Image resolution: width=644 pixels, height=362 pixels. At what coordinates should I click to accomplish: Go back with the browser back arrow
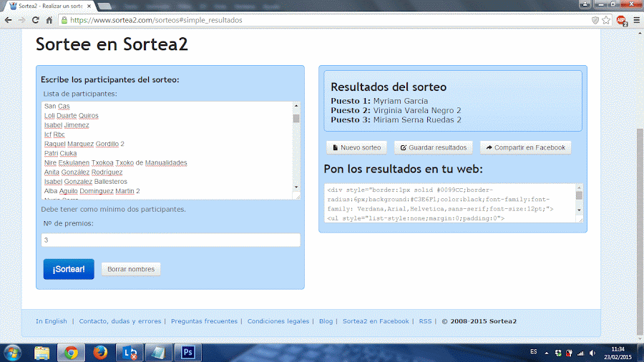pos(8,20)
